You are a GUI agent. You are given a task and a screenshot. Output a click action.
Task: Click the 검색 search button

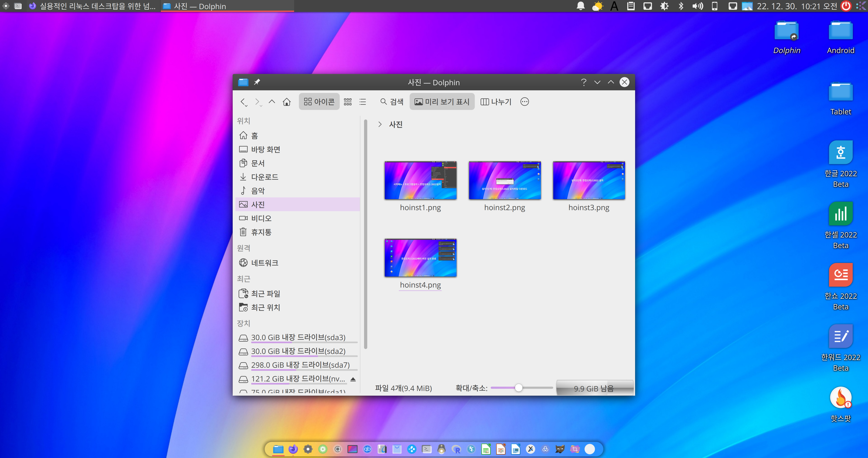pyautogui.click(x=392, y=102)
